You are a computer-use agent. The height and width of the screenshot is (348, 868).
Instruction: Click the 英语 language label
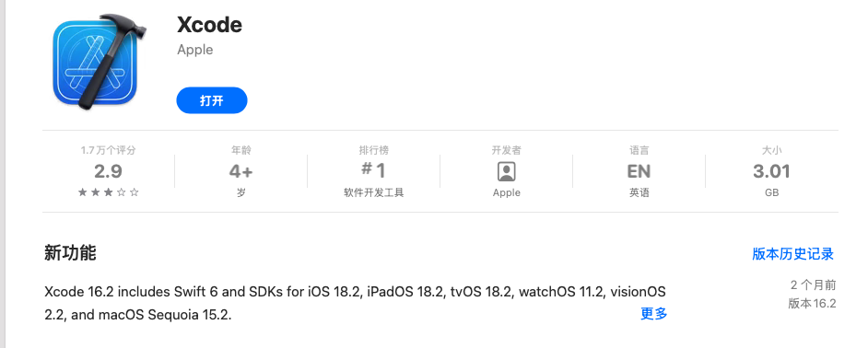[639, 193]
